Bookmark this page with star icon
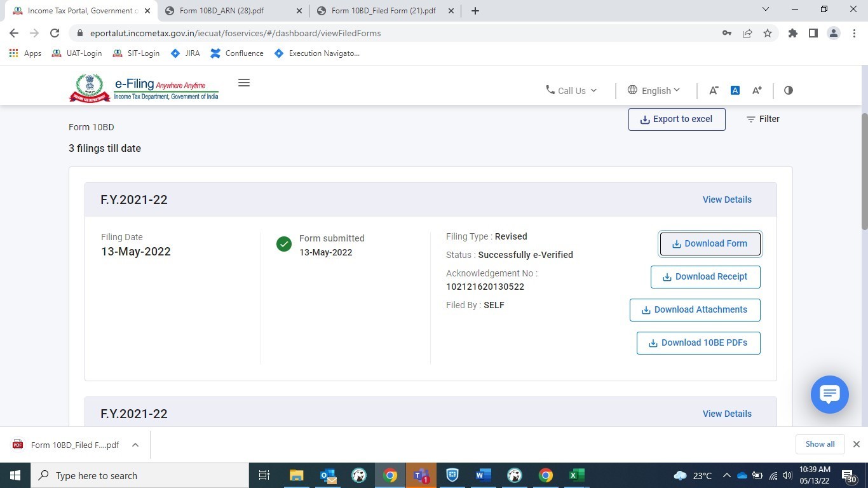The width and height of the screenshot is (868, 488). coord(768,33)
